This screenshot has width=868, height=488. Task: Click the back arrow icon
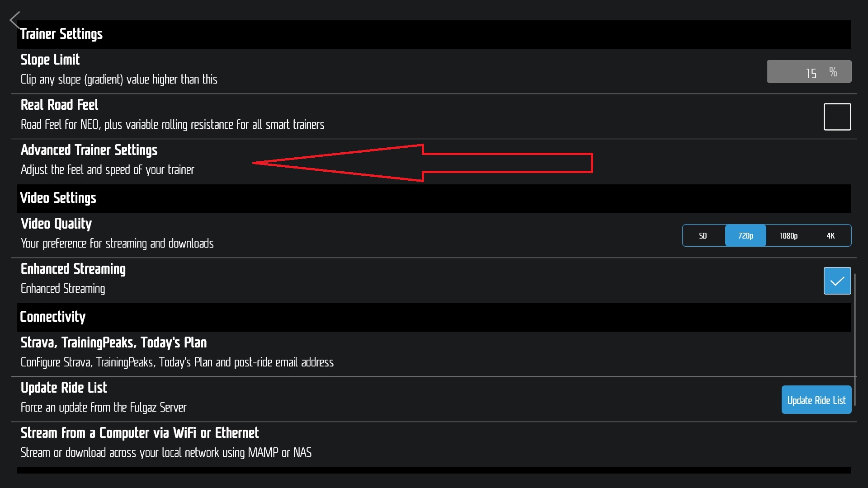click(15, 20)
